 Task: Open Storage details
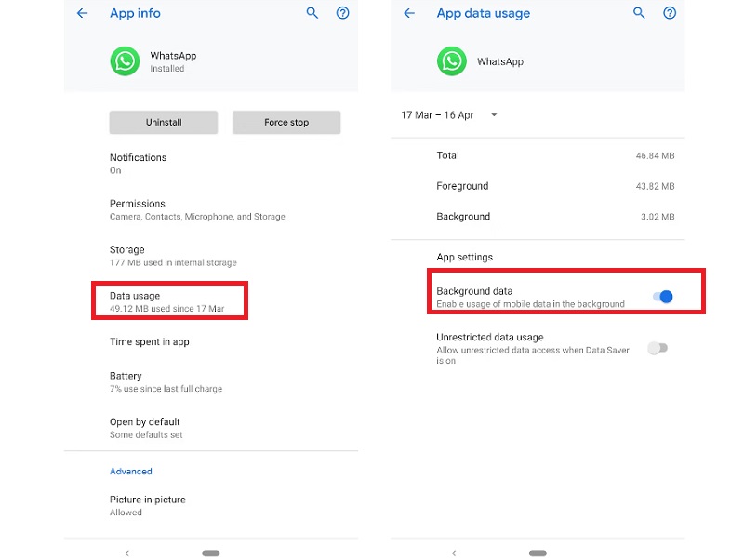click(173, 256)
